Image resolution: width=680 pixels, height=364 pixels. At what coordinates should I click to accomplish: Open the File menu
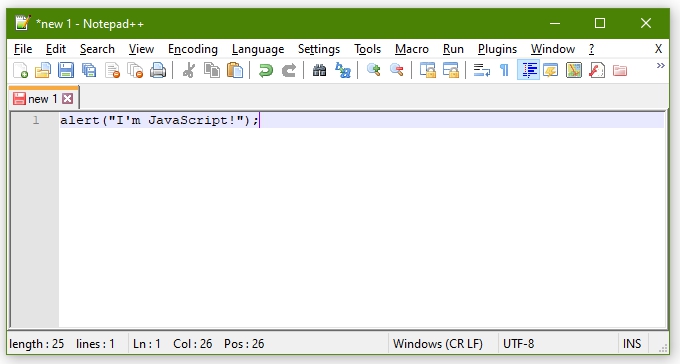tap(23, 49)
